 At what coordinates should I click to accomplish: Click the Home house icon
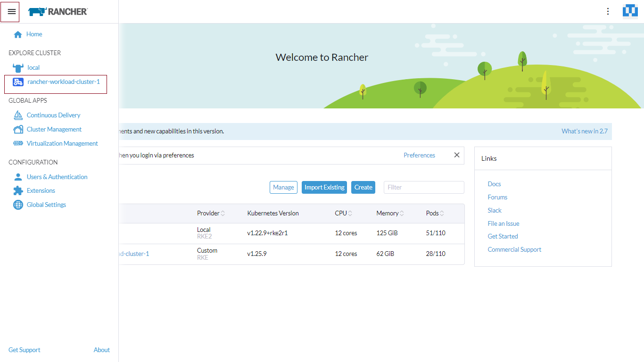point(18,34)
